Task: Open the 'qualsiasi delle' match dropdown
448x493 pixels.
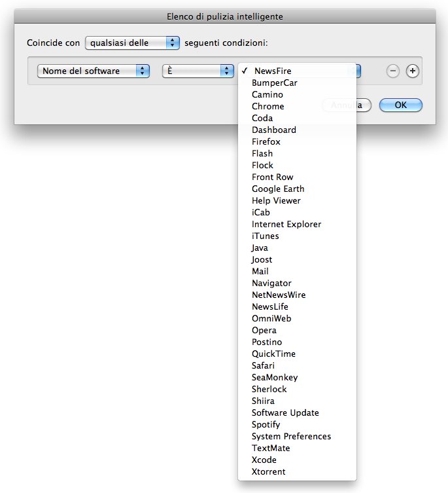Action: coord(132,43)
